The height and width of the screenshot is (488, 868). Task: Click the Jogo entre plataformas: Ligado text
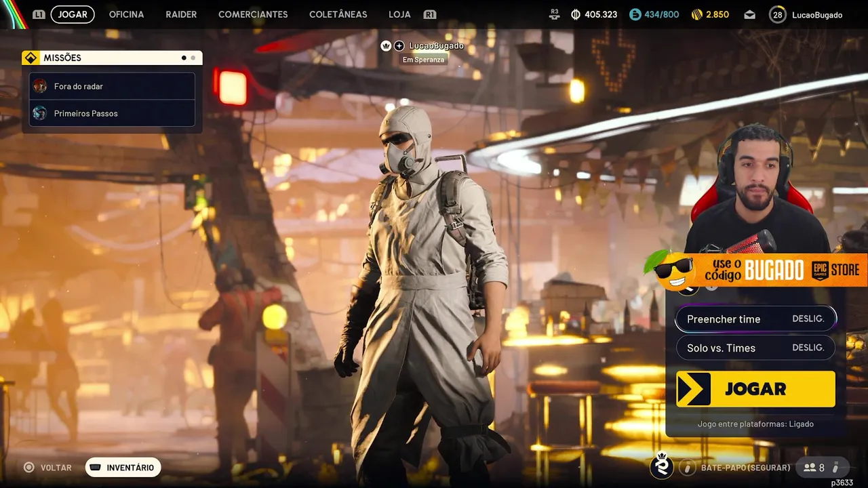(755, 424)
